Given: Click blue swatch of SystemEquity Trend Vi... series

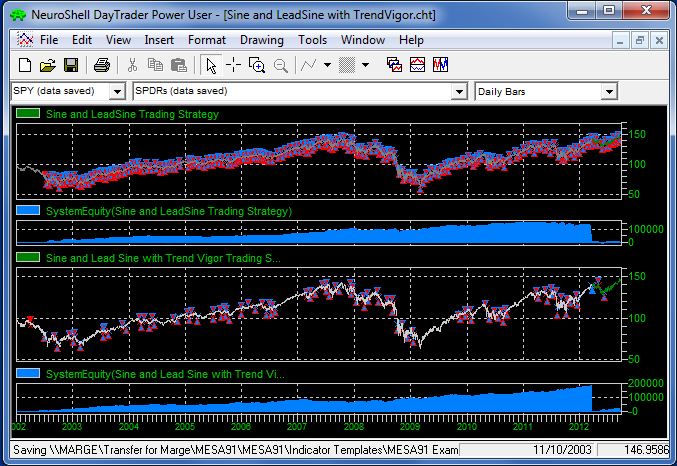Looking at the screenshot, I should (28, 373).
